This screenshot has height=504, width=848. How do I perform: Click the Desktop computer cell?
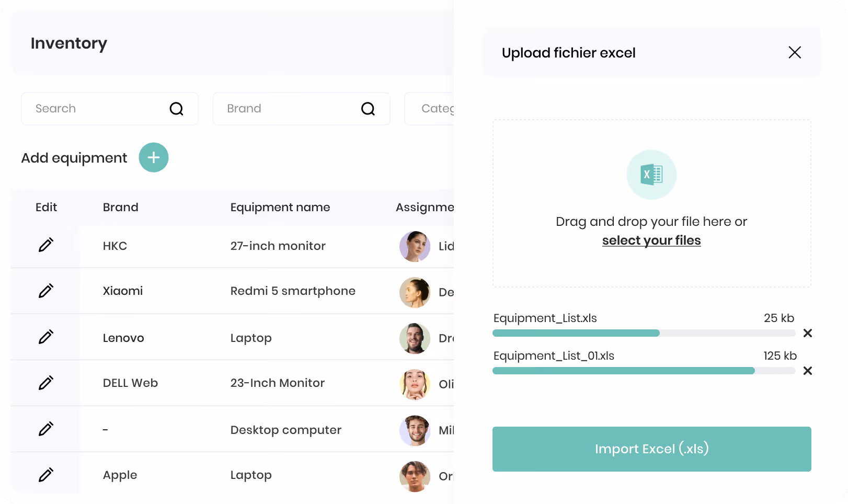[x=286, y=430]
